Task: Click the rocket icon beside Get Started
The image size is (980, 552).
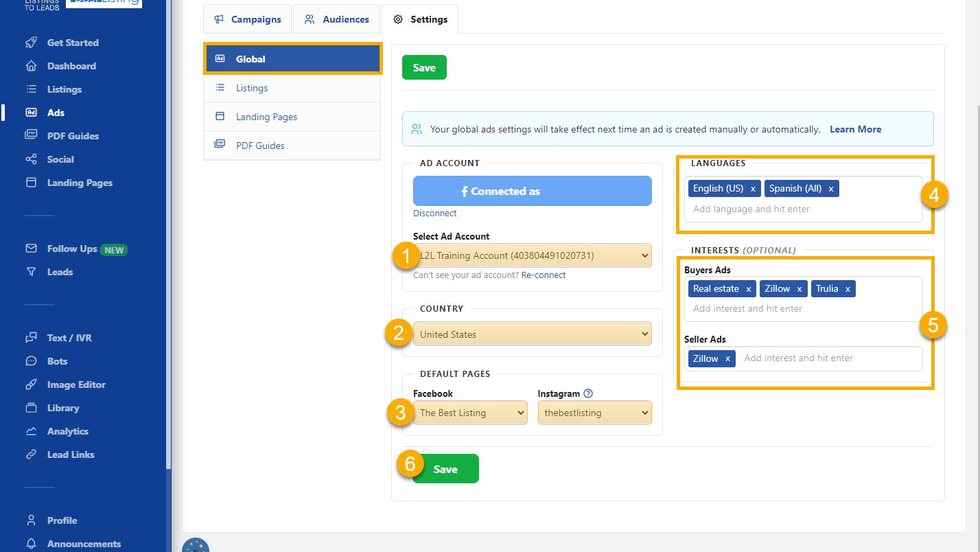Action: [x=31, y=43]
